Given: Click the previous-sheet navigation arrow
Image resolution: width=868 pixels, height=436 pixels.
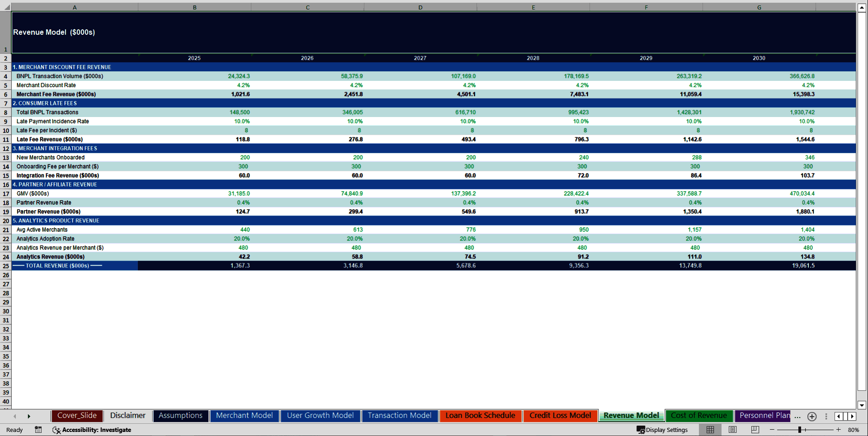Looking at the screenshot, I should [14, 416].
